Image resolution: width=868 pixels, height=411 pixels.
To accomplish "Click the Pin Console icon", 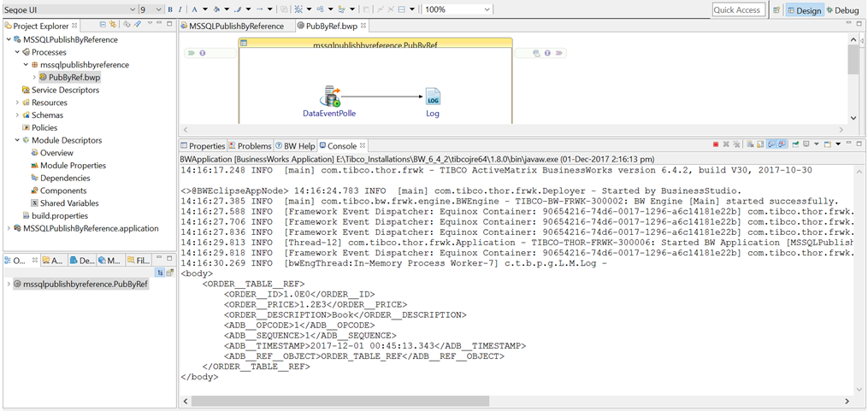I will click(795, 144).
